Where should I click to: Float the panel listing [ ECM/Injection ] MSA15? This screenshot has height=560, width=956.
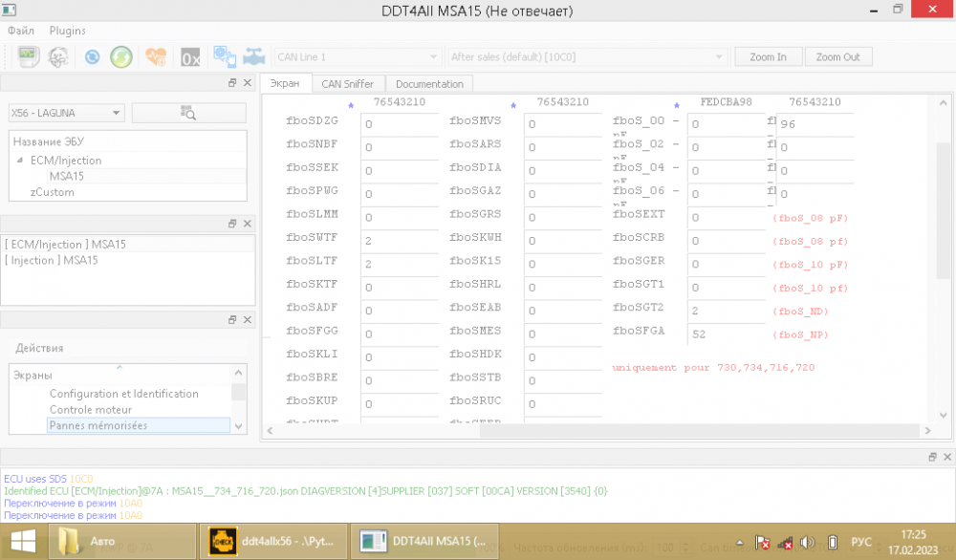232,224
